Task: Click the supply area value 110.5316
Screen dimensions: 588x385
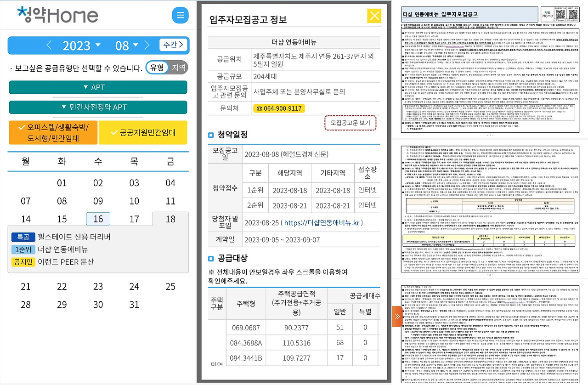Action: [296, 343]
